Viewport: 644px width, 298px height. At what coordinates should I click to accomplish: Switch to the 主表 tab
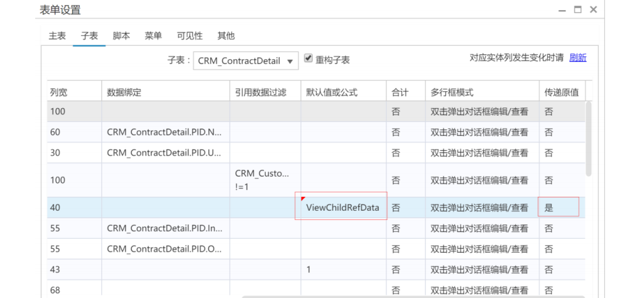(x=57, y=36)
